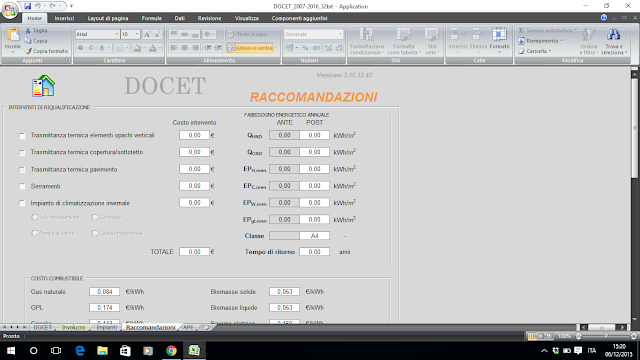Open Chrome from the taskbar
The width and height of the screenshot is (640, 360).
(171, 351)
